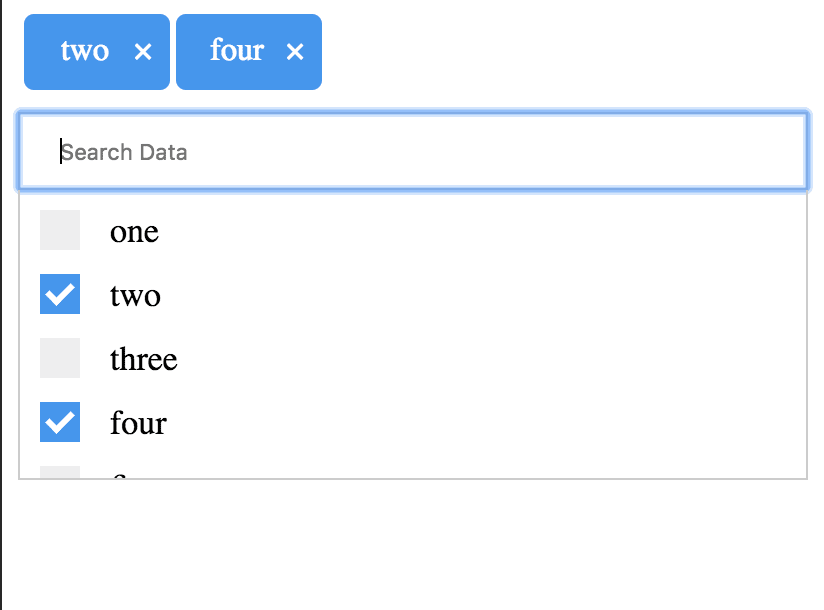Viewport: 824px width, 610px height.
Task: Select the "three" option label
Action: [x=143, y=359]
